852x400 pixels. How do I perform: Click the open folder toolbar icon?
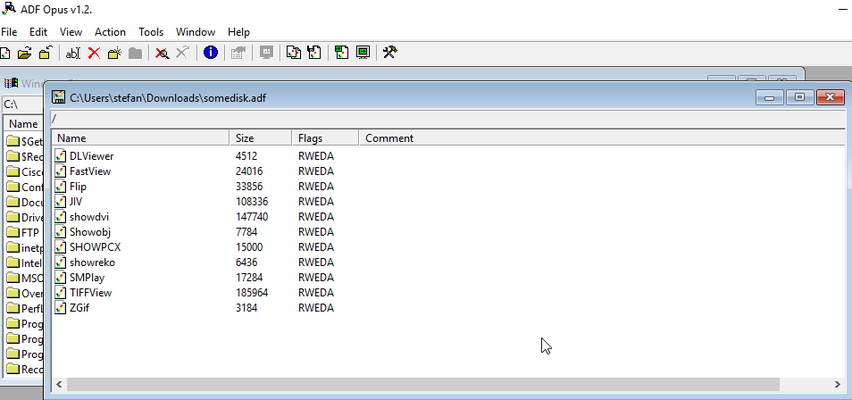(x=25, y=53)
